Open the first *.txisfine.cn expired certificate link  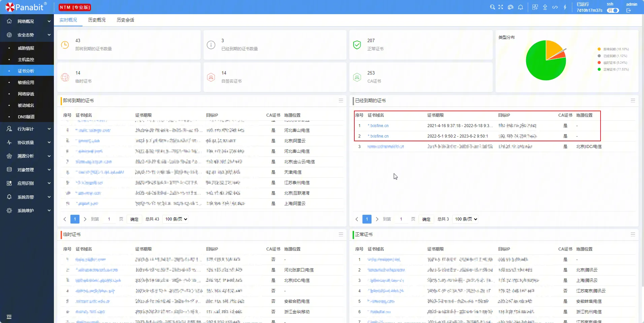pyautogui.click(x=378, y=126)
